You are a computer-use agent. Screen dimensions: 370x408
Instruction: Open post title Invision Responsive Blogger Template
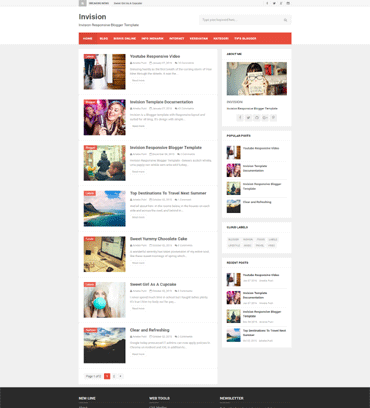coord(166,147)
